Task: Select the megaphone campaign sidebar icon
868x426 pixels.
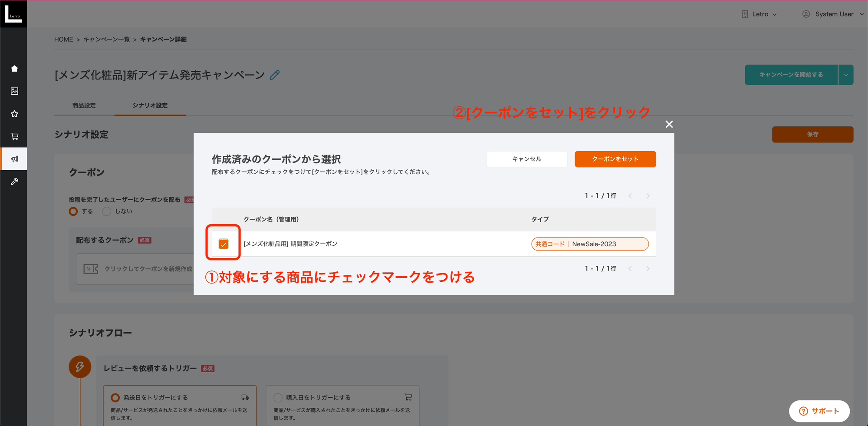Action: tap(14, 159)
